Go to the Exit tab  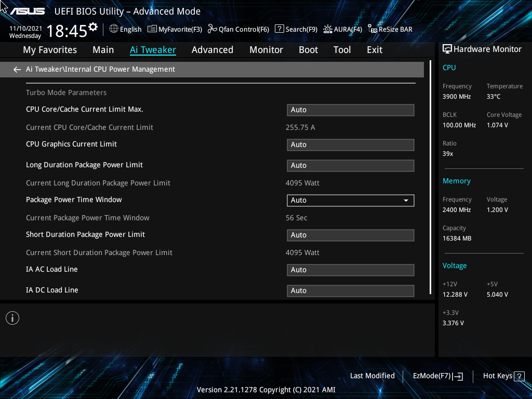(375, 50)
